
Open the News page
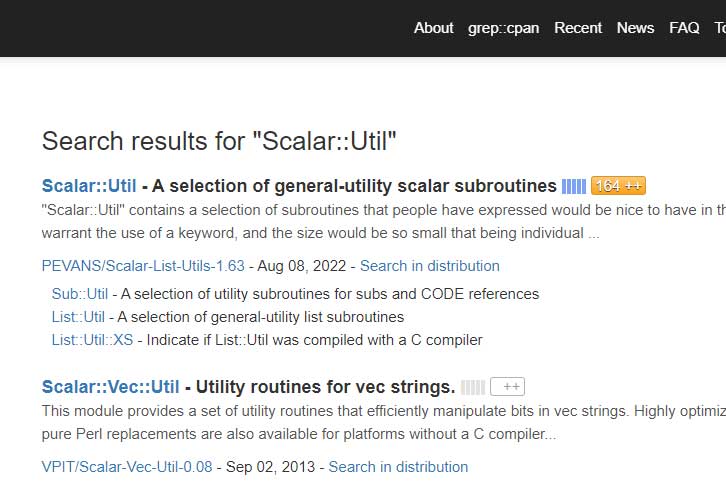(x=635, y=28)
